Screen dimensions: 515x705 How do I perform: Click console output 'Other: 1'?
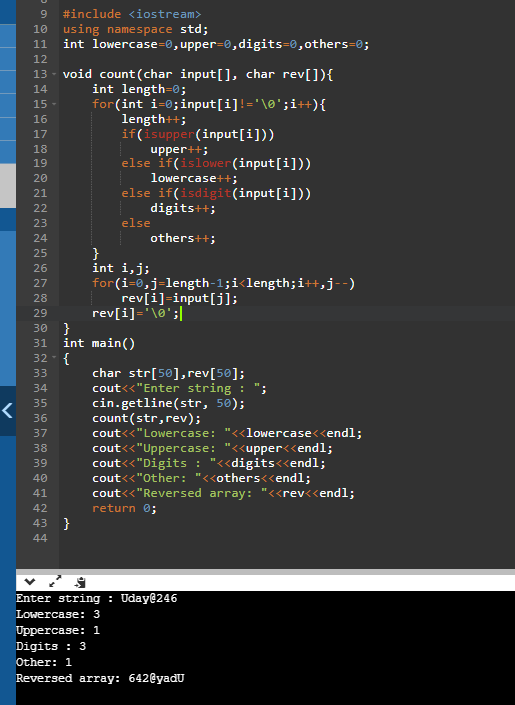[44, 662]
